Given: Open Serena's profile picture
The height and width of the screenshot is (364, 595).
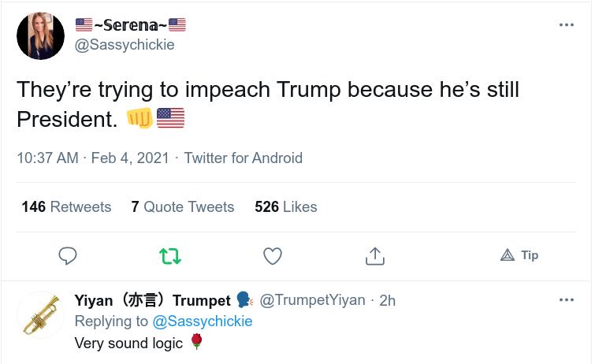Looking at the screenshot, I should point(41,35).
